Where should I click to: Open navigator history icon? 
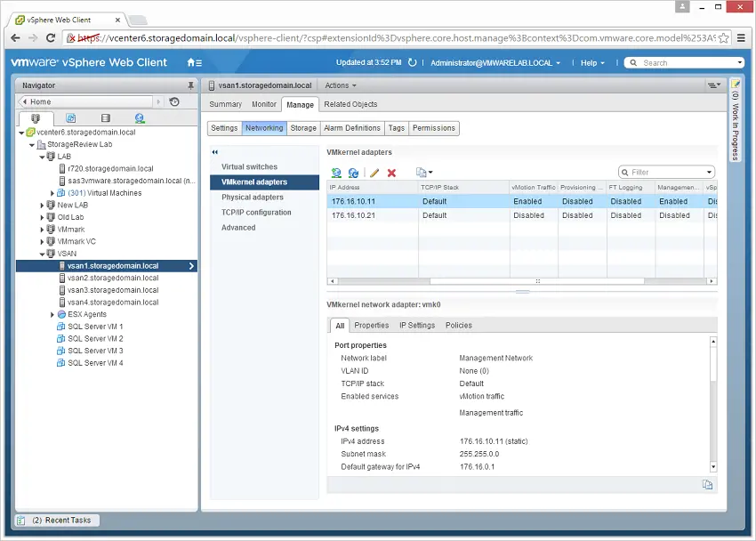(x=174, y=101)
